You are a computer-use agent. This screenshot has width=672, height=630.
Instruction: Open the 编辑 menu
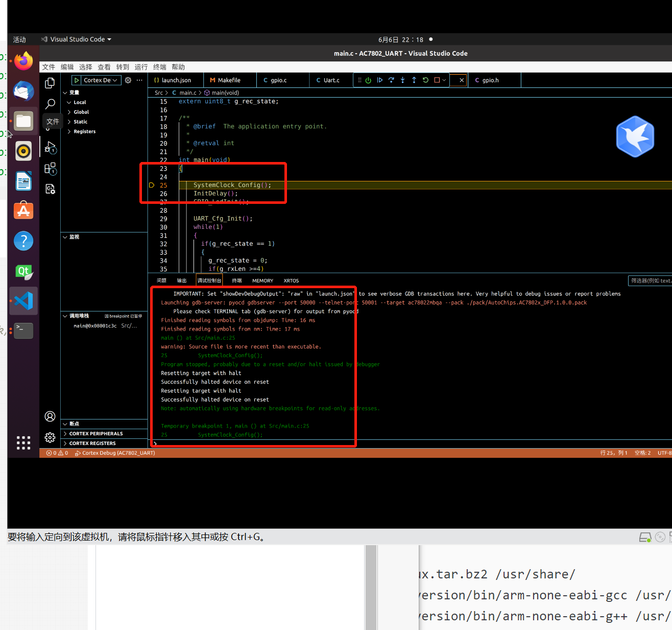click(x=67, y=67)
